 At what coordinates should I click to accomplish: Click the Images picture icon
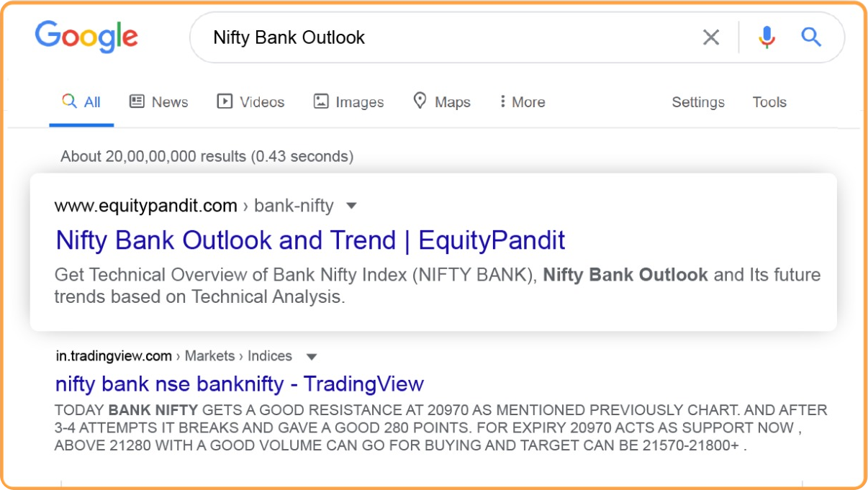point(321,101)
